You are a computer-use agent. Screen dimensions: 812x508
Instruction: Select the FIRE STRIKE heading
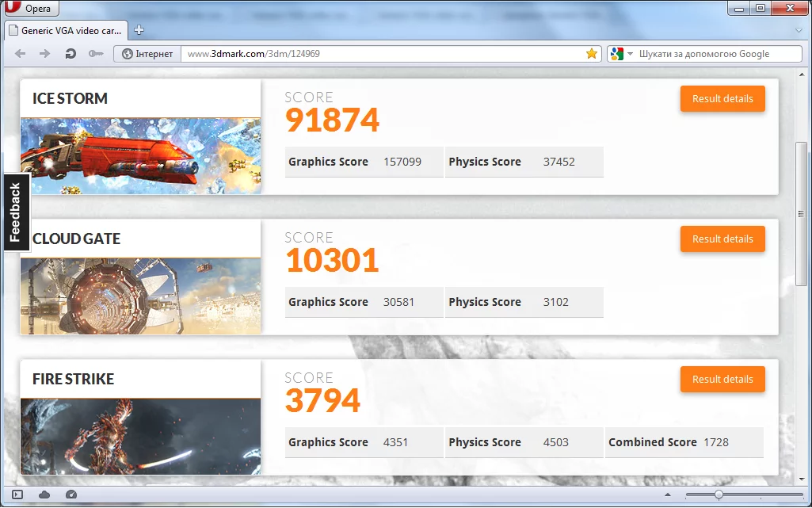coord(73,379)
